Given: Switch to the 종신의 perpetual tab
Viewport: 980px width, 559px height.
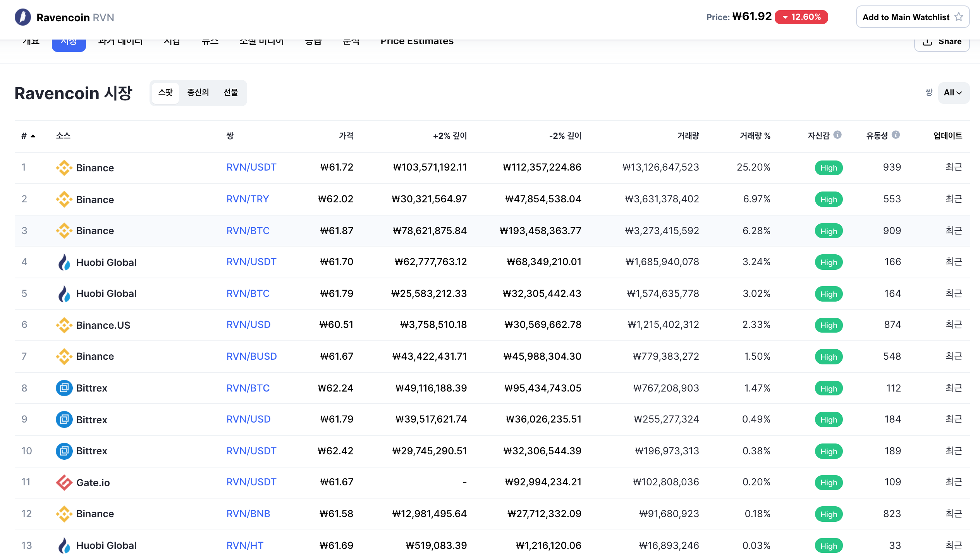Looking at the screenshot, I should pyautogui.click(x=198, y=93).
